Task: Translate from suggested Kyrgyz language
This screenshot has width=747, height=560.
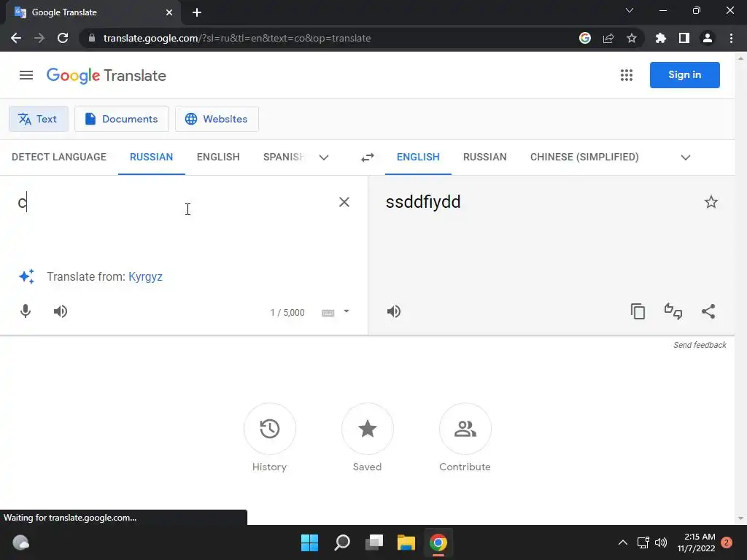Action: pyautogui.click(x=145, y=276)
